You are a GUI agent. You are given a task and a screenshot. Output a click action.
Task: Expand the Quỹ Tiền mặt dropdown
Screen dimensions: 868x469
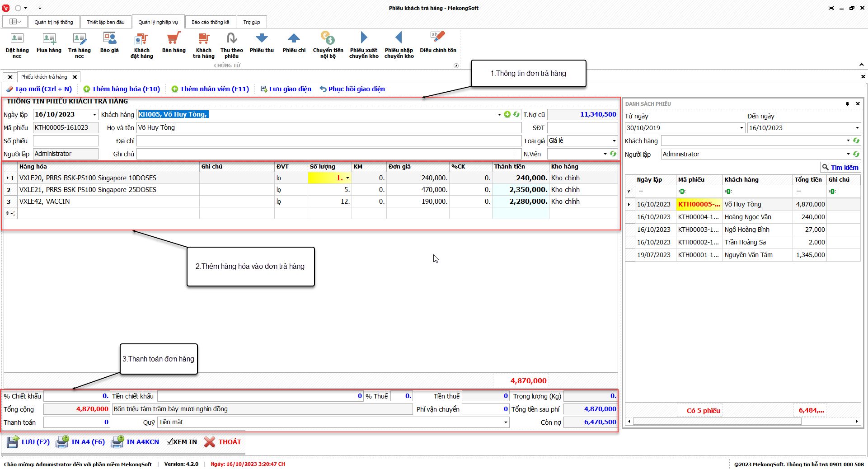pos(505,422)
